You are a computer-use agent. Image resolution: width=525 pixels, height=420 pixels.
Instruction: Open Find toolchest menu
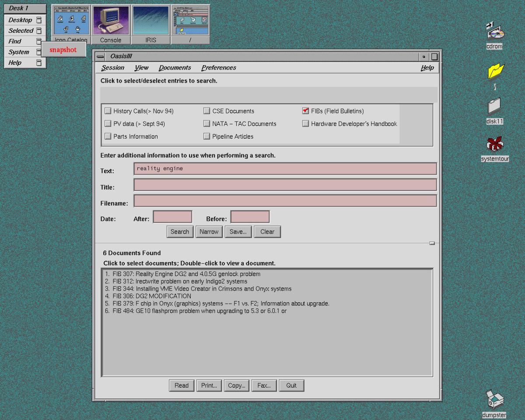pos(14,41)
